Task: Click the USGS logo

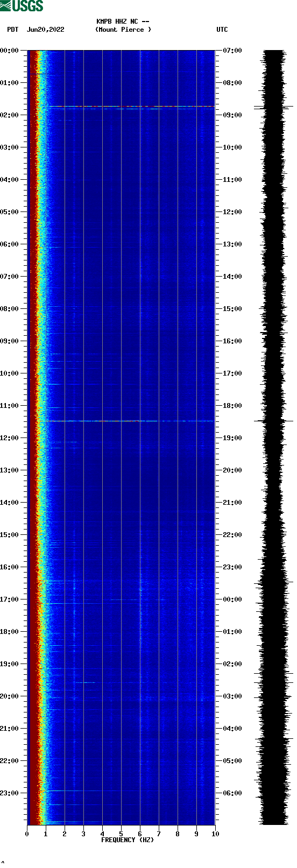Action: 22,6
